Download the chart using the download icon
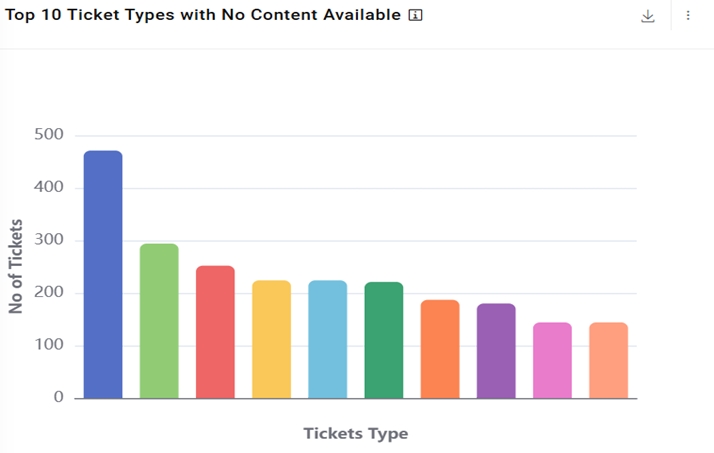Screen dimensions: 714x453 click(648, 16)
